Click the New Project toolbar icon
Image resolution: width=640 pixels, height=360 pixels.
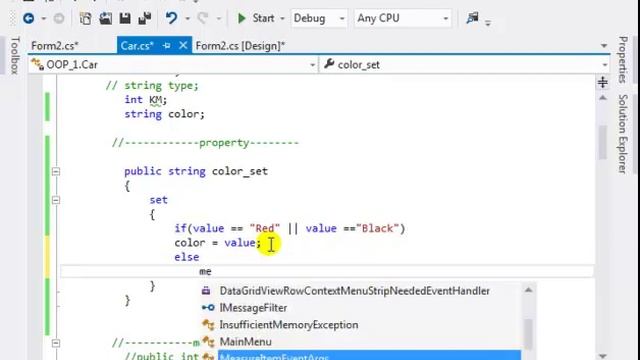click(x=85, y=18)
